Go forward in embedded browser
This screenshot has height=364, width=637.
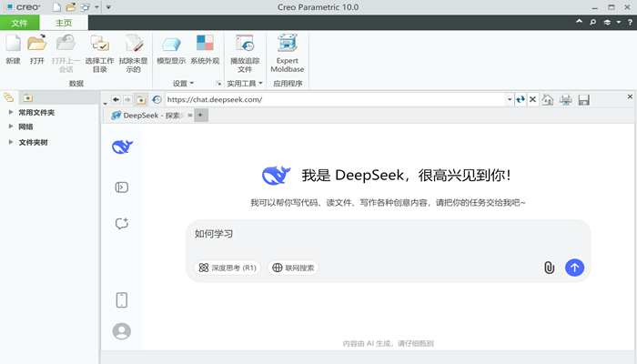tap(127, 99)
